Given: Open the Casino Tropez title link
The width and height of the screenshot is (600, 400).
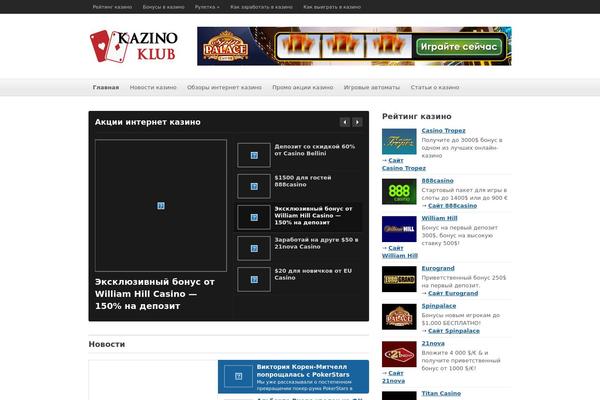Looking at the screenshot, I should point(443,131).
